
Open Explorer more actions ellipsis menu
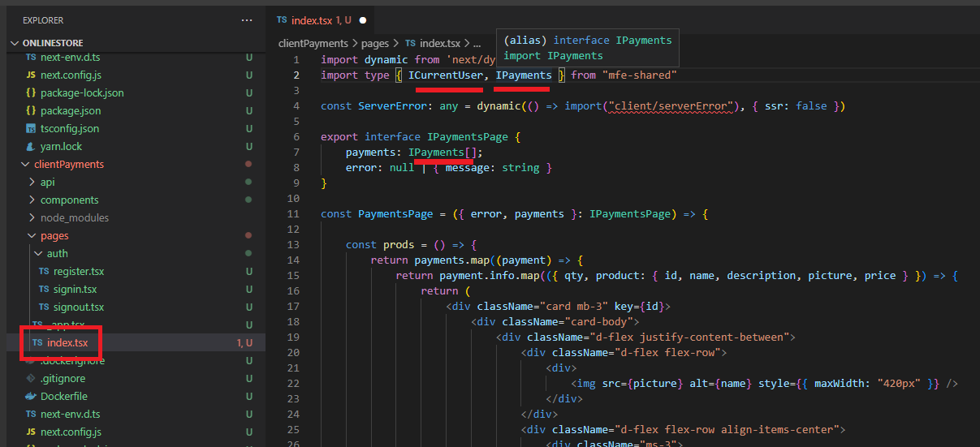pos(246,19)
